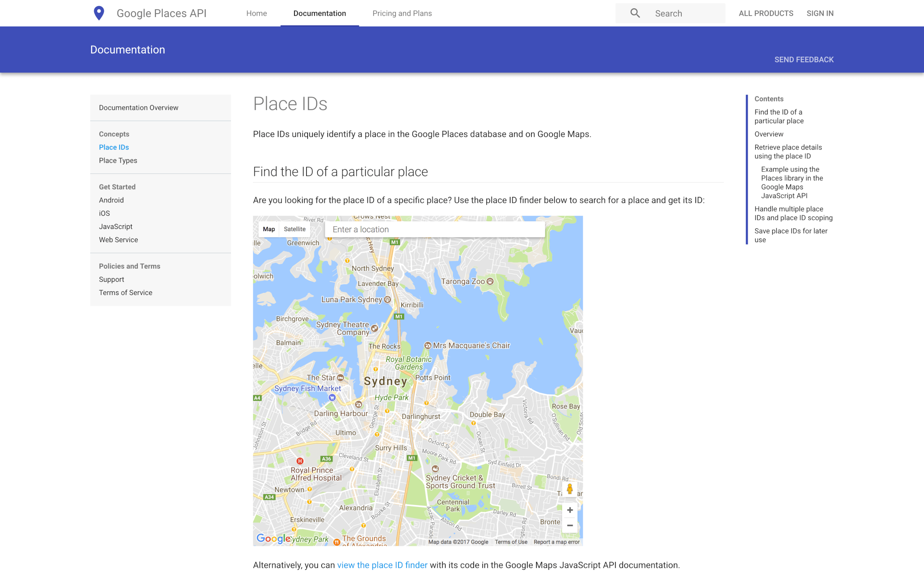Open Android get started guide
The image size is (924, 578).
pos(111,200)
